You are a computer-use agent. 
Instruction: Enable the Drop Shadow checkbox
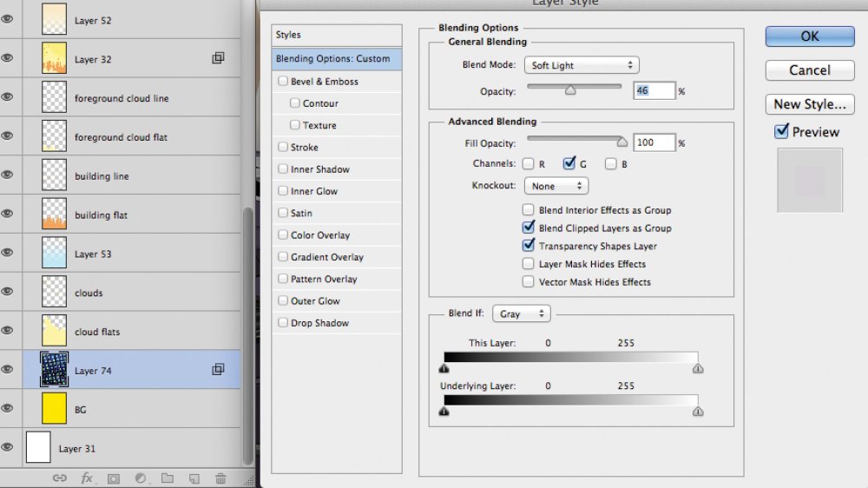[x=283, y=322]
